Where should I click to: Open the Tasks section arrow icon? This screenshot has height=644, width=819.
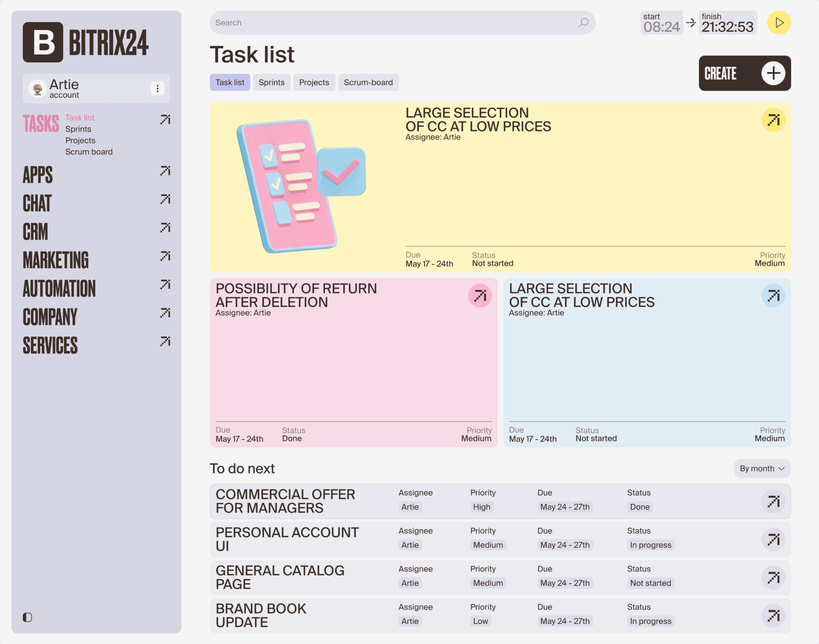pyautogui.click(x=165, y=119)
